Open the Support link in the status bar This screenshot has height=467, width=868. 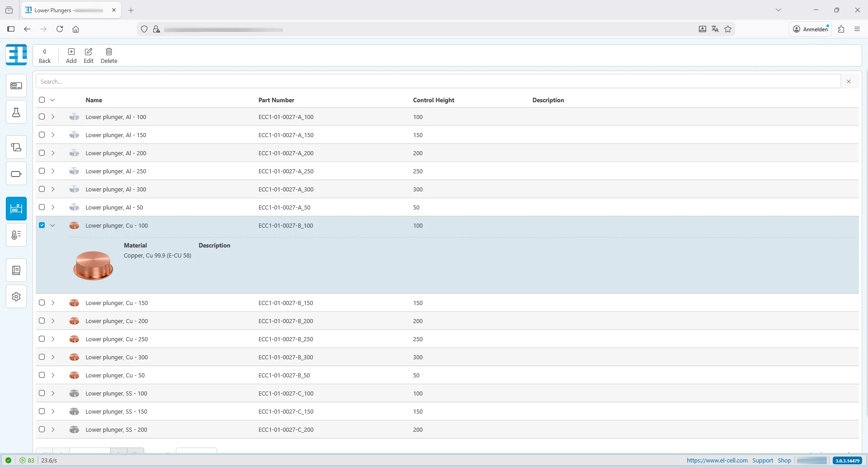pos(762,460)
